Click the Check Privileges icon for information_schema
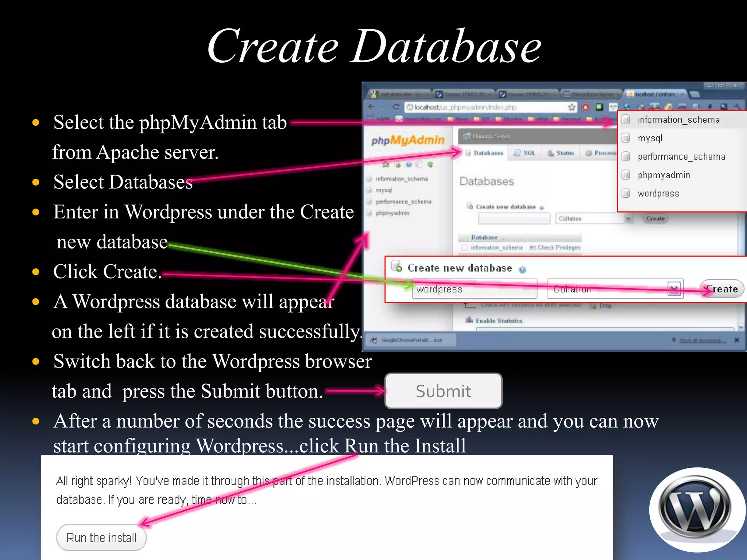Screen dimensions: 747x560 pyautogui.click(x=533, y=248)
